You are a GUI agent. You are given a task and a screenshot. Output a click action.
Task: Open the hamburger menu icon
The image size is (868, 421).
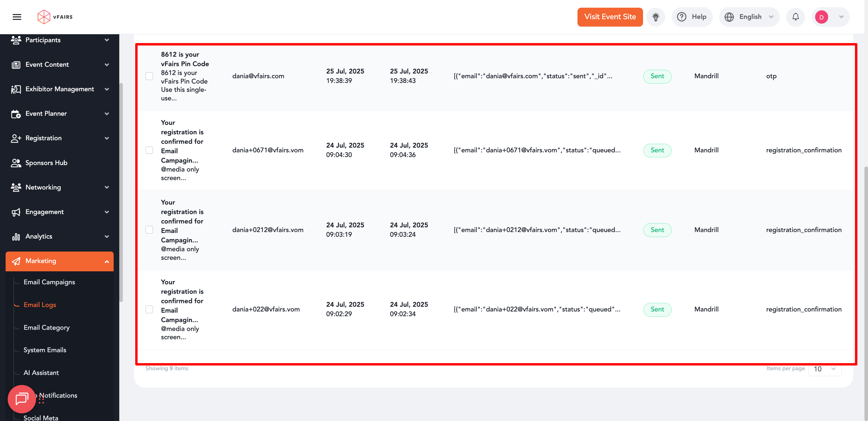(17, 17)
